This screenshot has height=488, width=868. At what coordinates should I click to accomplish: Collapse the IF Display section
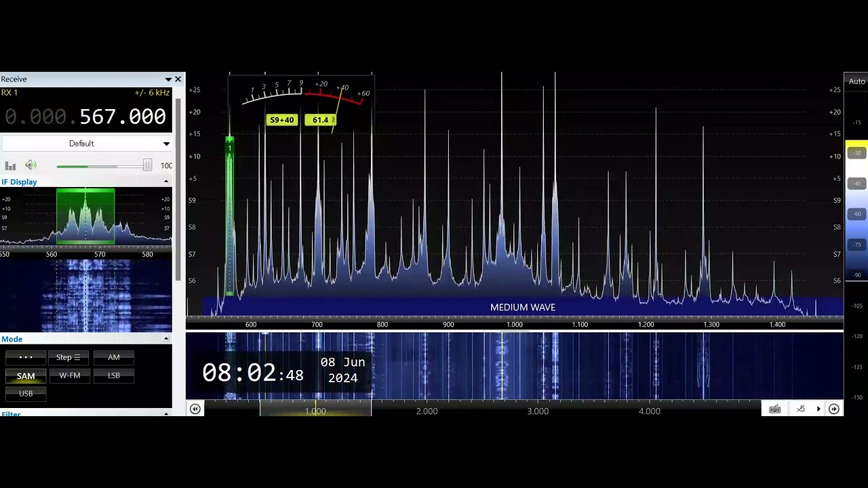point(166,182)
